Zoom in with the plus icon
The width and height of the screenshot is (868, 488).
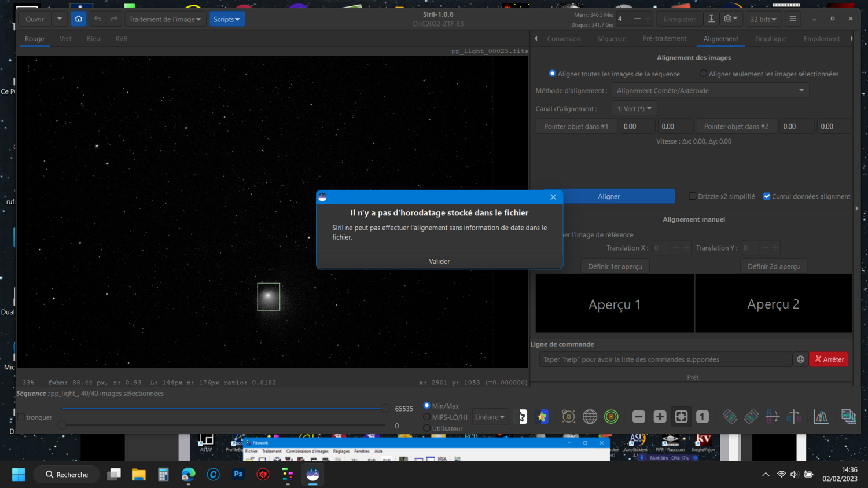pos(660,417)
